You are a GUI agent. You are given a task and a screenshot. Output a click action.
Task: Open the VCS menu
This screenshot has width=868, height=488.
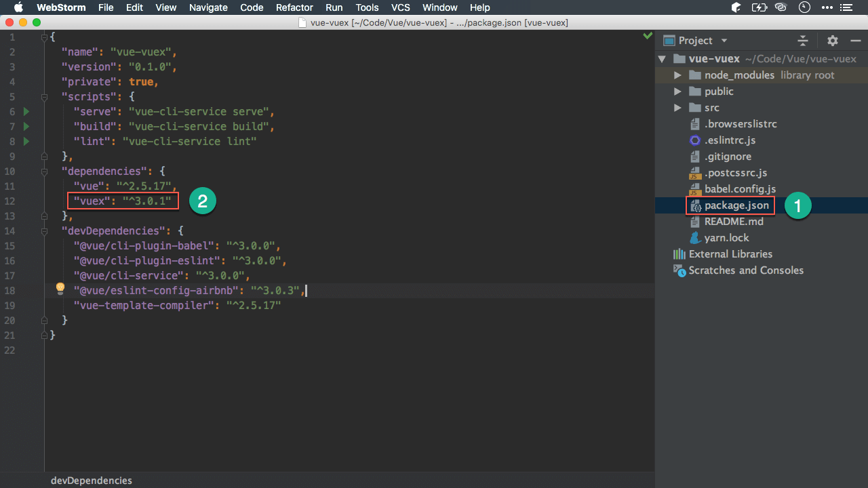tap(401, 7)
